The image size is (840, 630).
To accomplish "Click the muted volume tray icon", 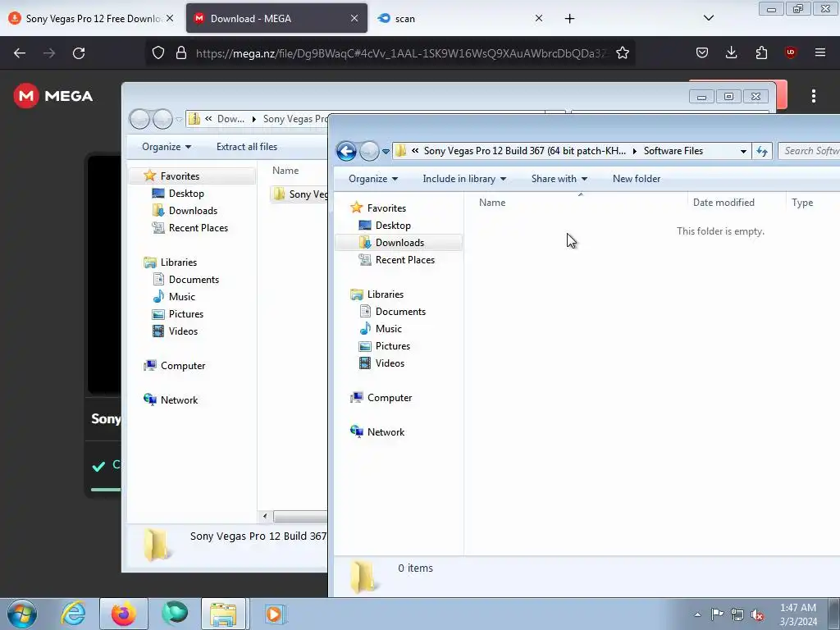I will [757, 614].
